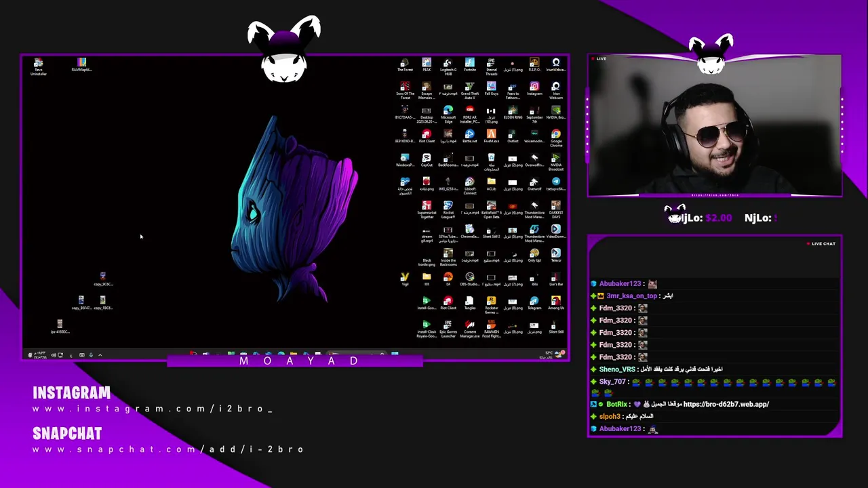Launch CapCut from the desktop
868x488 pixels.
[x=427, y=161]
